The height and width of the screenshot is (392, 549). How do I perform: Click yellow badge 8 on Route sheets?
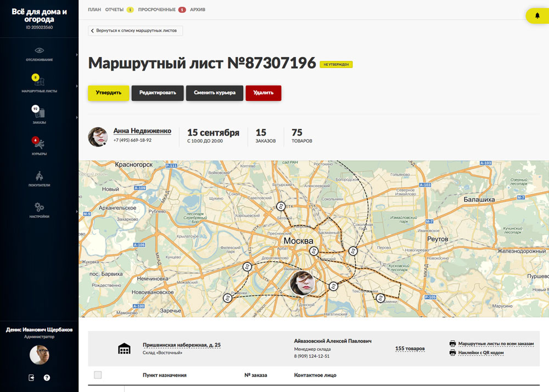point(35,77)
